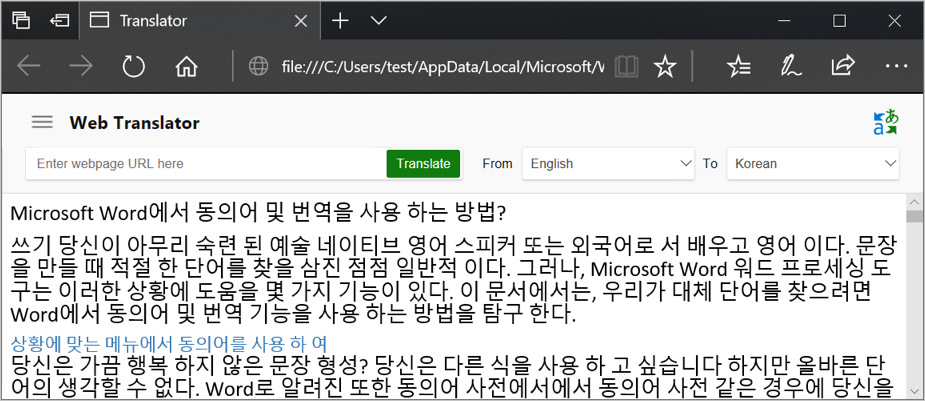Minimize the browser window

pos(783,21)
